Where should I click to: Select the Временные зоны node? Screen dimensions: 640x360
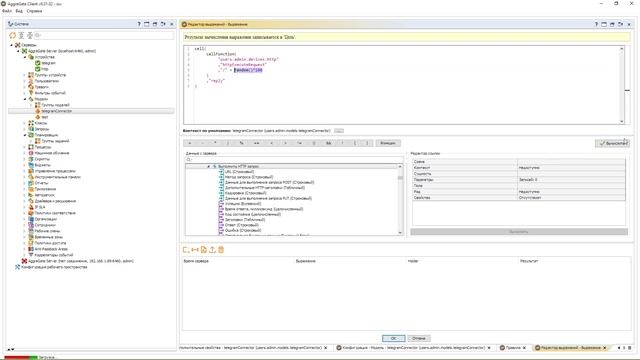[x=49, y=237]
